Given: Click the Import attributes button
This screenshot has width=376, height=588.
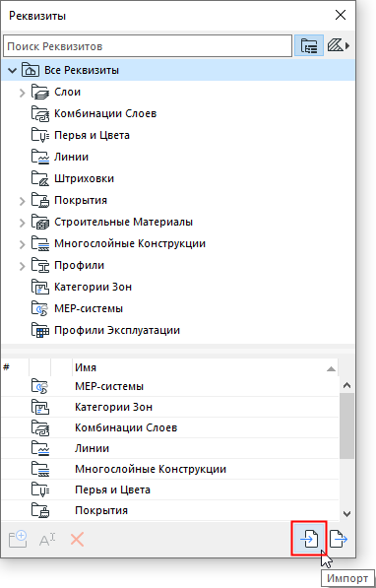Looking at the screenshot, I should [309, 540].
